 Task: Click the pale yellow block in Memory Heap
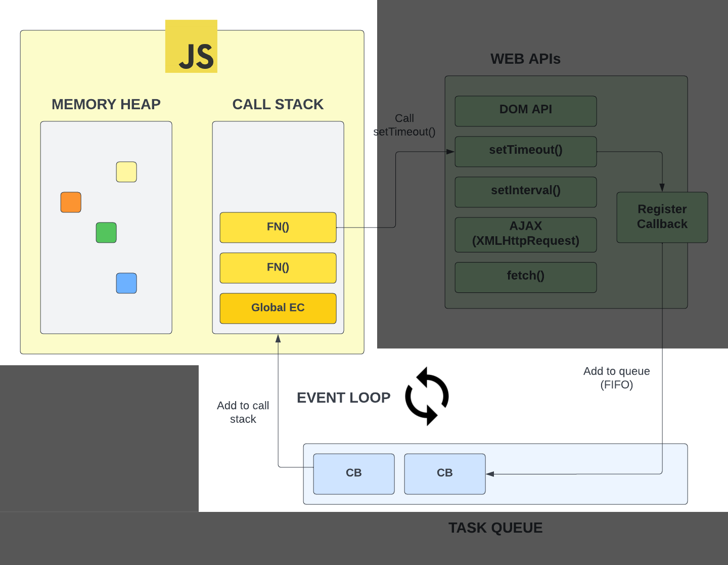126,172
